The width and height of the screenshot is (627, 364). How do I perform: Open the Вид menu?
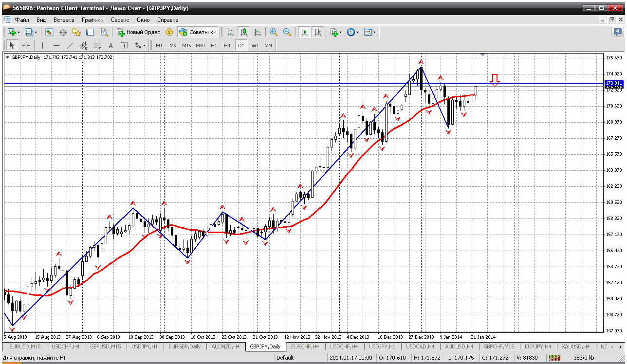pos(41,20)
